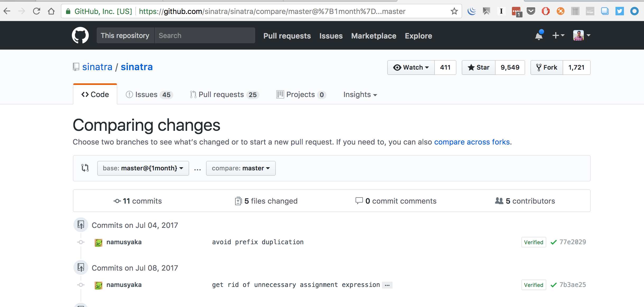This screenshot has height=307, width=644.
Task: Open Issues in the top navigation
Action: click(x=331, y=36)
